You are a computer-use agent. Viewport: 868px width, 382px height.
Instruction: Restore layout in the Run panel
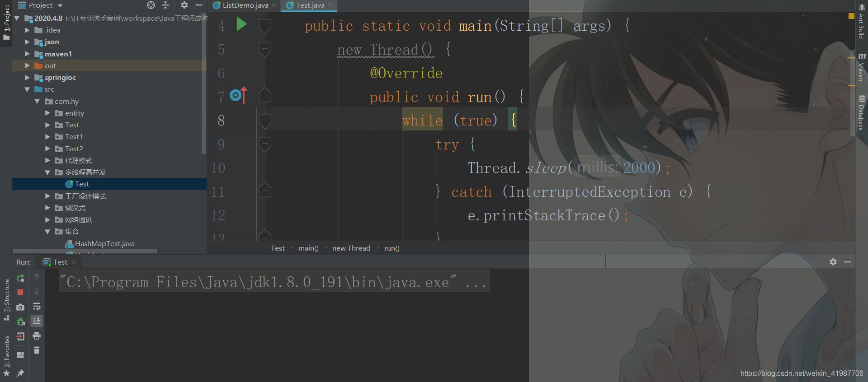(x=20, y=355)
